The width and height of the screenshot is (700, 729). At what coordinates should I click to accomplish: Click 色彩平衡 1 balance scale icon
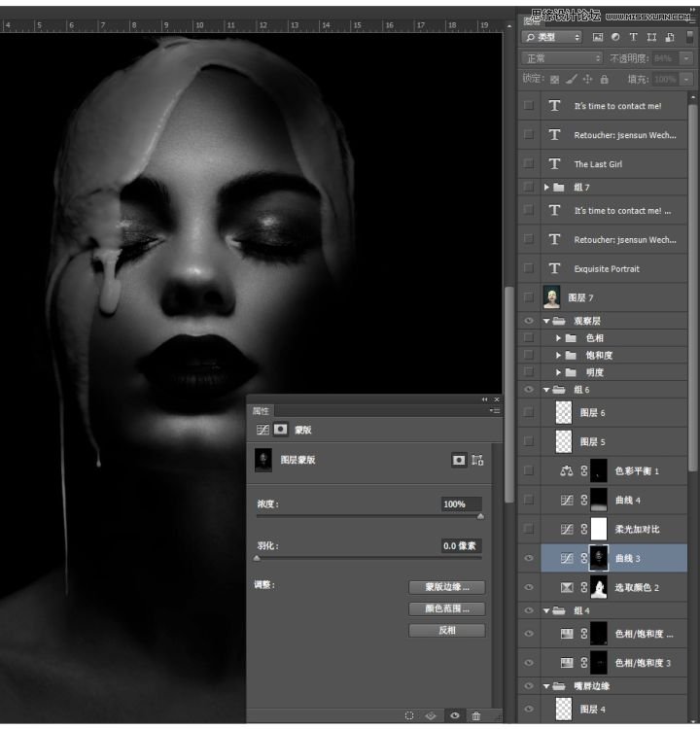point(567,471)
